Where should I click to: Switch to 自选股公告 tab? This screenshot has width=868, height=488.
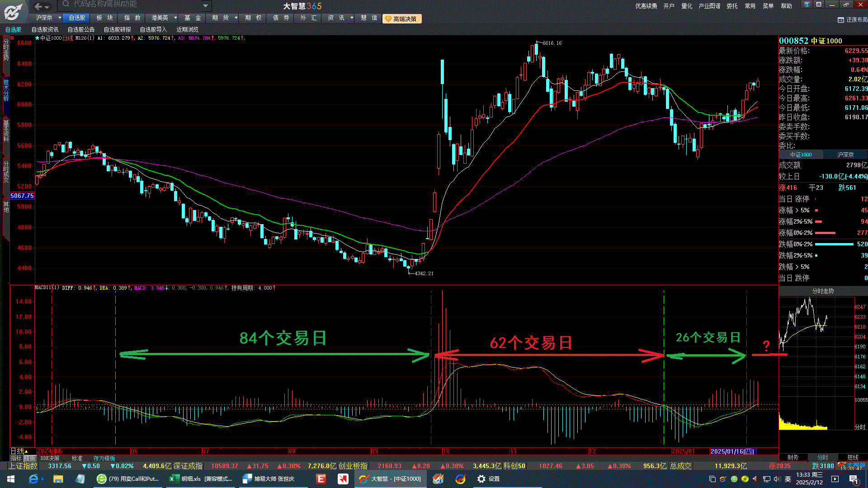click(81, 29)
